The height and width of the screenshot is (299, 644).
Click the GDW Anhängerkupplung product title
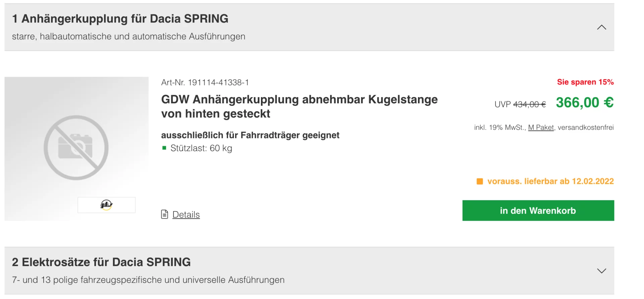[x=299, y=107]
